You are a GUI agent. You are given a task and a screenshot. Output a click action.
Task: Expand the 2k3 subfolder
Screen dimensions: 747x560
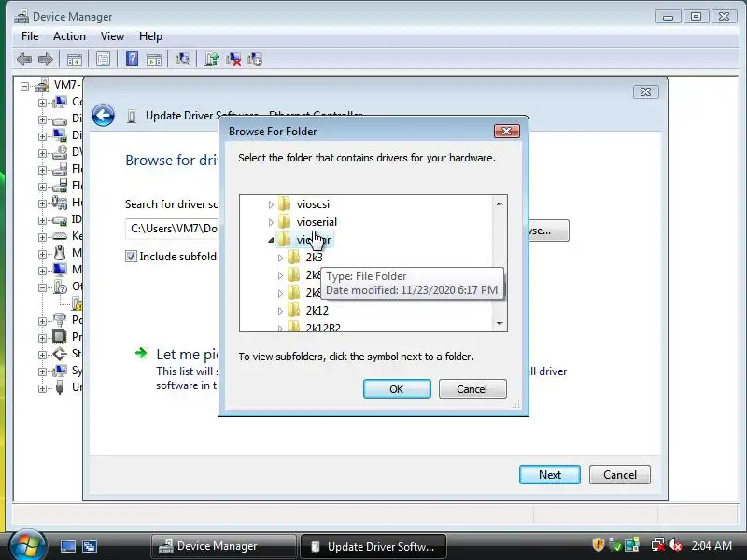[280, 258]
